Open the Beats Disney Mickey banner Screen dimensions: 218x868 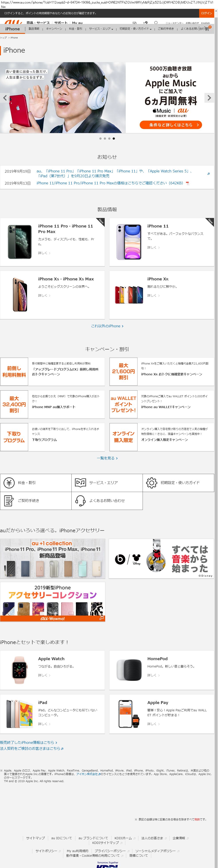click(x=161, y=558)
